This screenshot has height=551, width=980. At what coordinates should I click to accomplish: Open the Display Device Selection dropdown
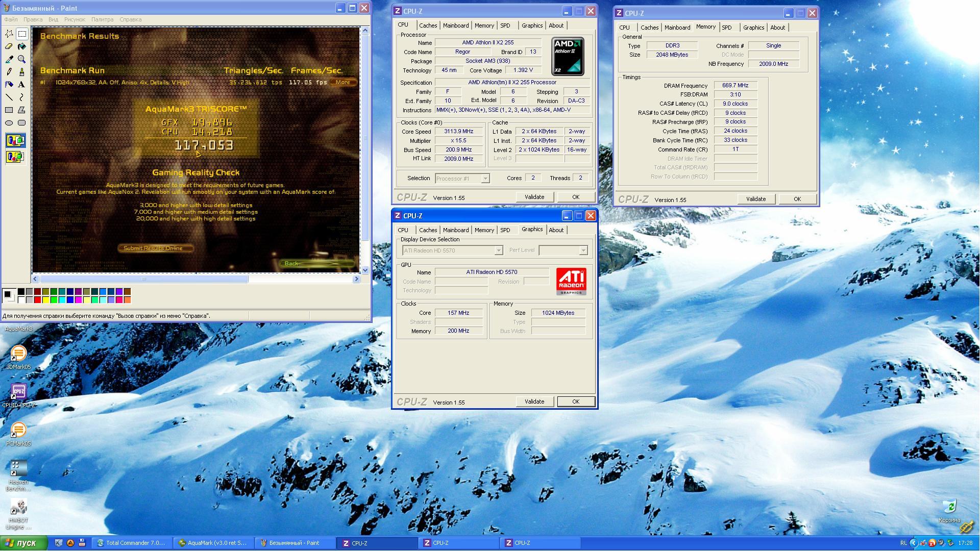pyautogui.click(x=453, y=251)
